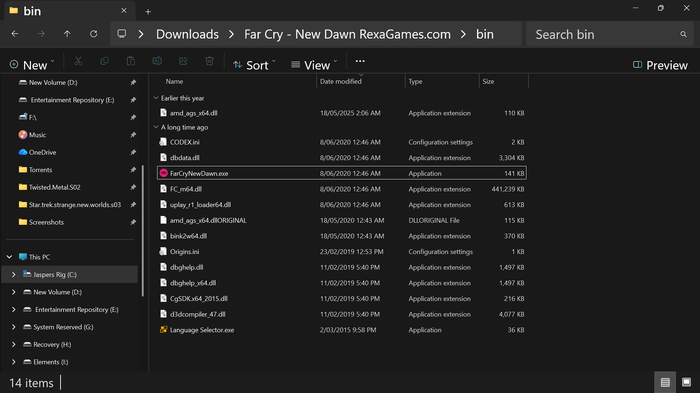This screenshot has height=393, width=700.
Task: Expand Jaspers Rig (C:) tree node
Action: (13, 274)
